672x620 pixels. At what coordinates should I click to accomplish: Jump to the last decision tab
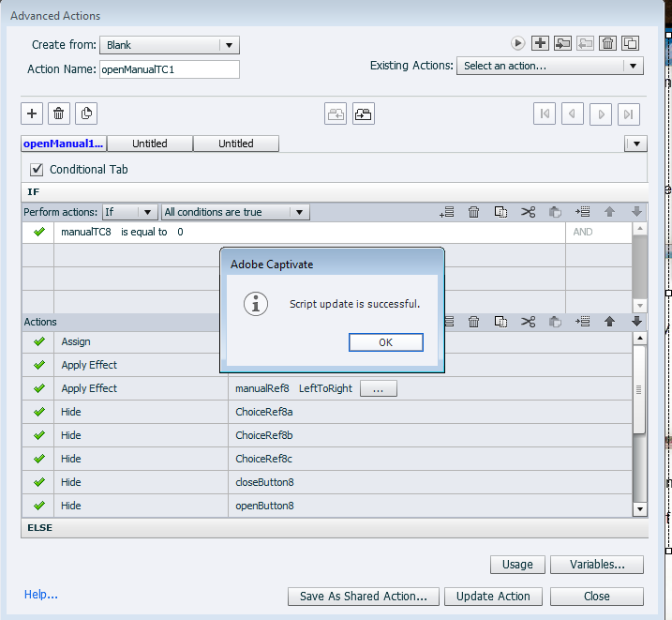(x=630, y=113)
